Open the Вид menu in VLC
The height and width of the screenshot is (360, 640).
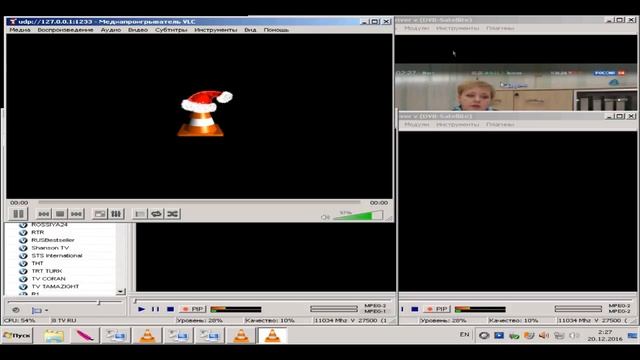250,30
